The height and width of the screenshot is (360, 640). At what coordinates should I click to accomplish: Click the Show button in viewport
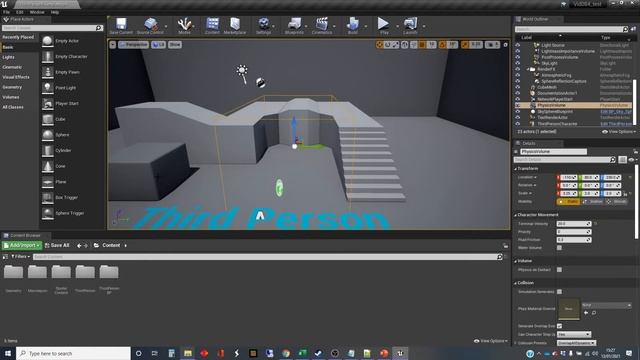[175, 44]
